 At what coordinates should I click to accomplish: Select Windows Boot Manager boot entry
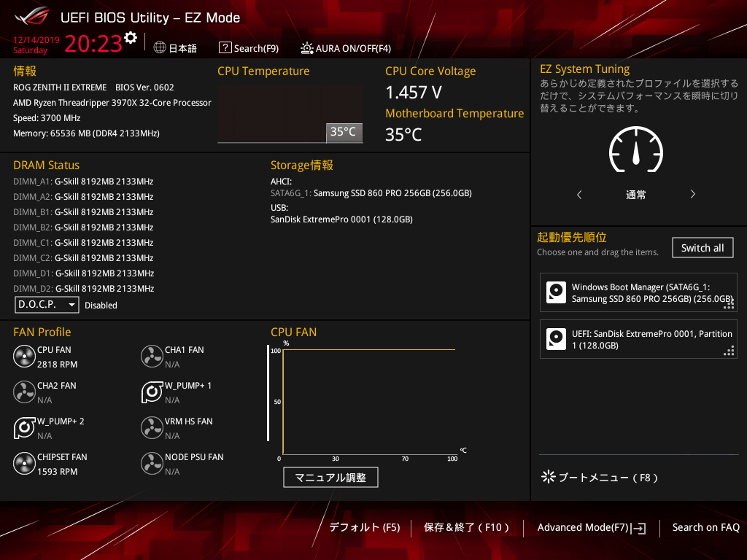pyautogui.click(x=638, y=292)
